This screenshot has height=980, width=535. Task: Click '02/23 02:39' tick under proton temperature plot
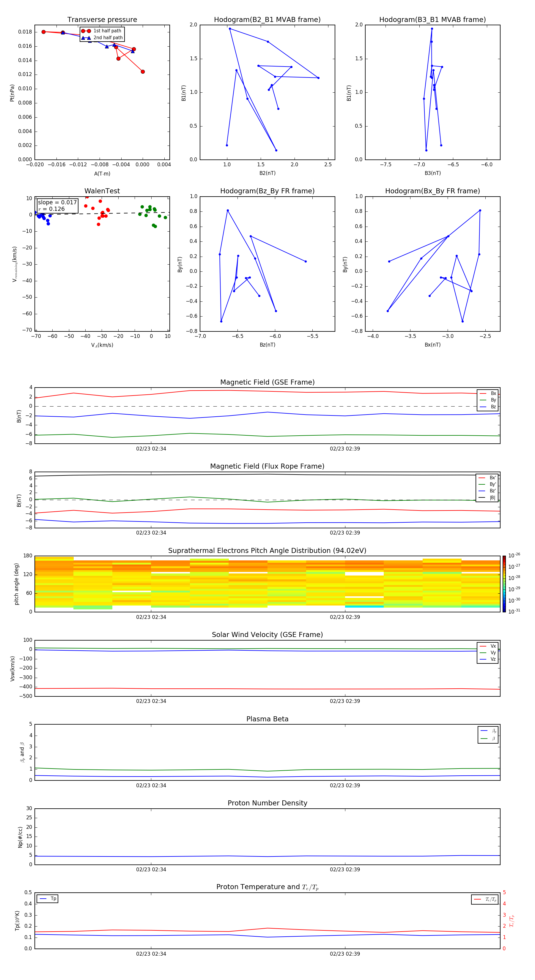[x=345, y=954]
